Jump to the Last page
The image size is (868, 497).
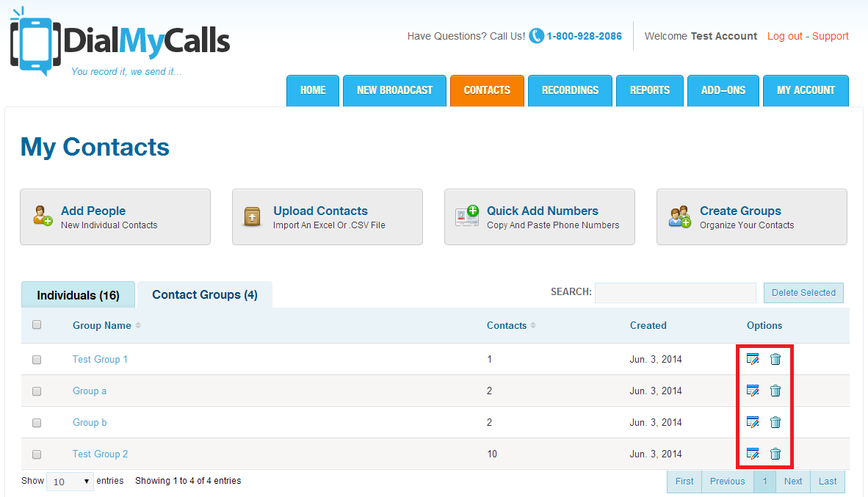coord(828,482)
